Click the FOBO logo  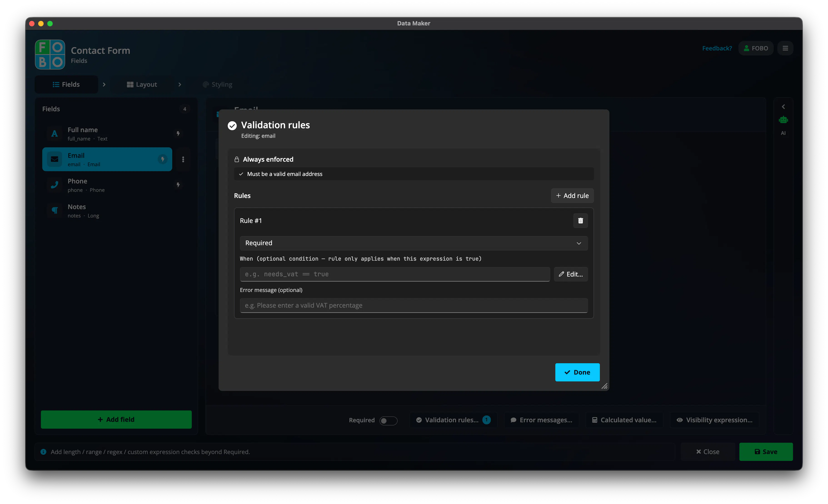(50, 54)
